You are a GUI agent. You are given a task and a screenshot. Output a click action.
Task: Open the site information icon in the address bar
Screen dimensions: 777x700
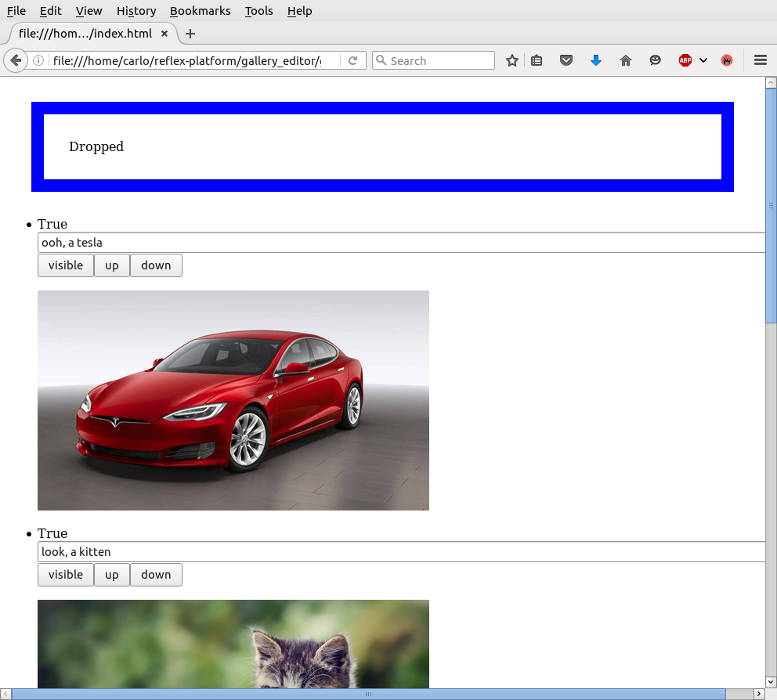(38, 60)
